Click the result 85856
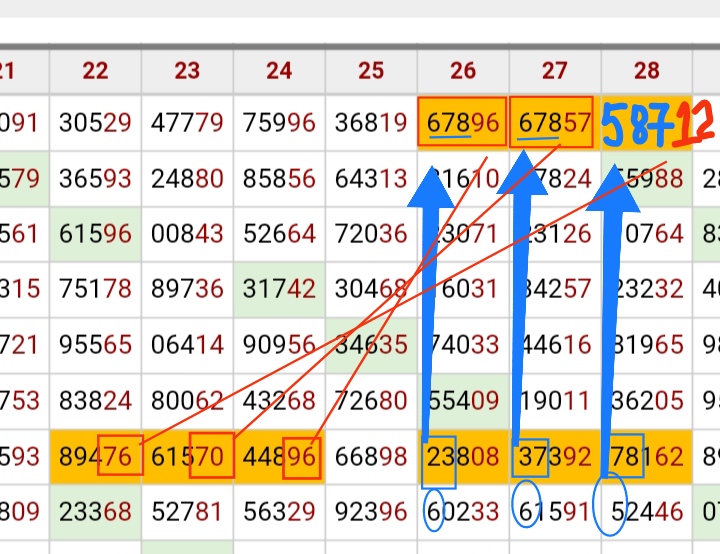This screenshot has width=720, height=554. (279, 178)
